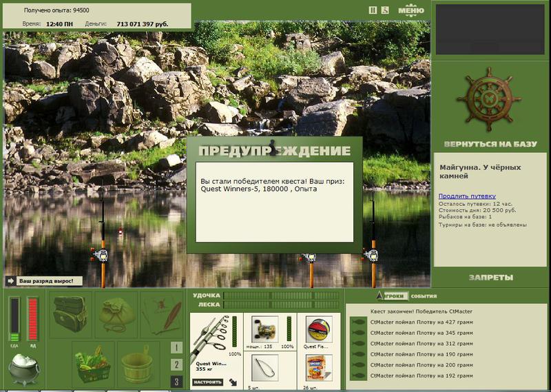Viewport: 551px width, 392px height.
Task: Switch to the ИГРОКИ tab
Action: click(x=395, y=296)
